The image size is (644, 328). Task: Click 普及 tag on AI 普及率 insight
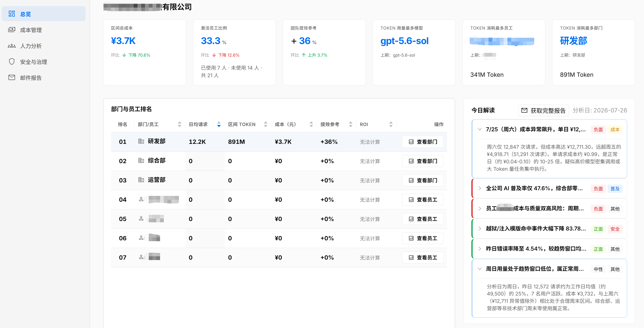pyautogui.click(x=615, y=189)
